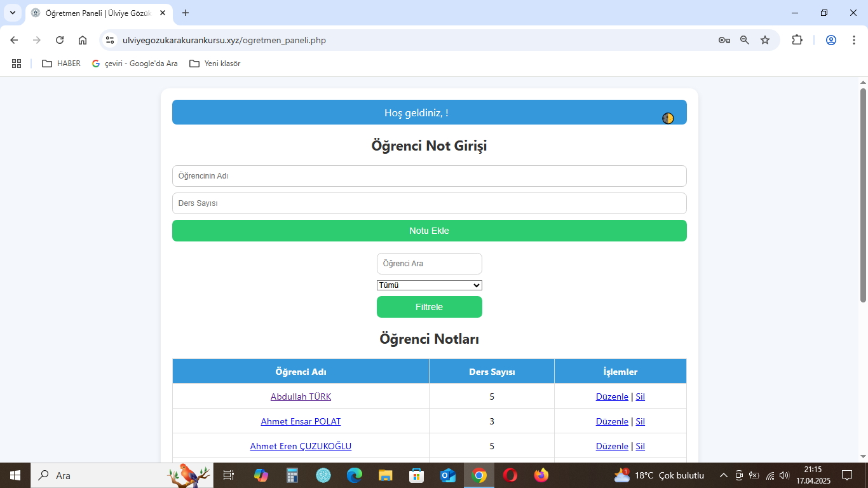Click Sil for Ahmet Ensar POLAT

point(640,421)
